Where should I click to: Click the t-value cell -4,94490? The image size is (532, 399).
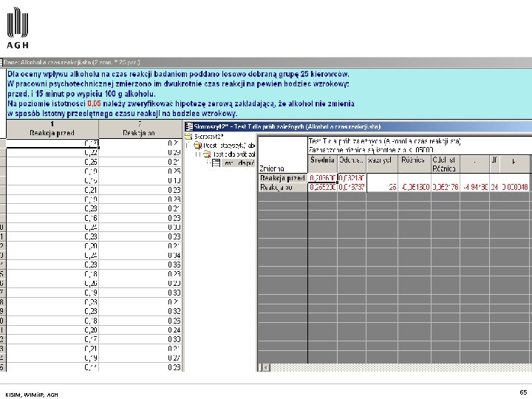click(474, 187)
